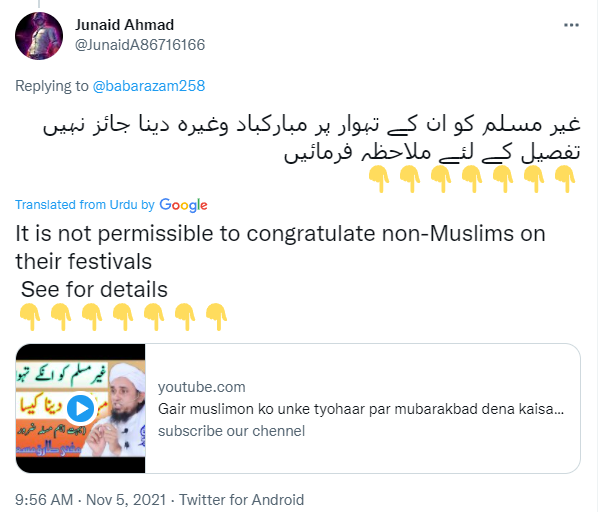This screenshot has width=600, height=512.
Task: Click the Google logo in translation attribution
Action: pyautogui.click(x=183, y=205)
